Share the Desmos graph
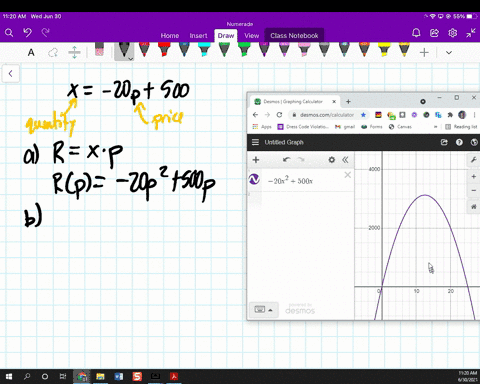This screenshot has height=384, width=480. [444, 142]
